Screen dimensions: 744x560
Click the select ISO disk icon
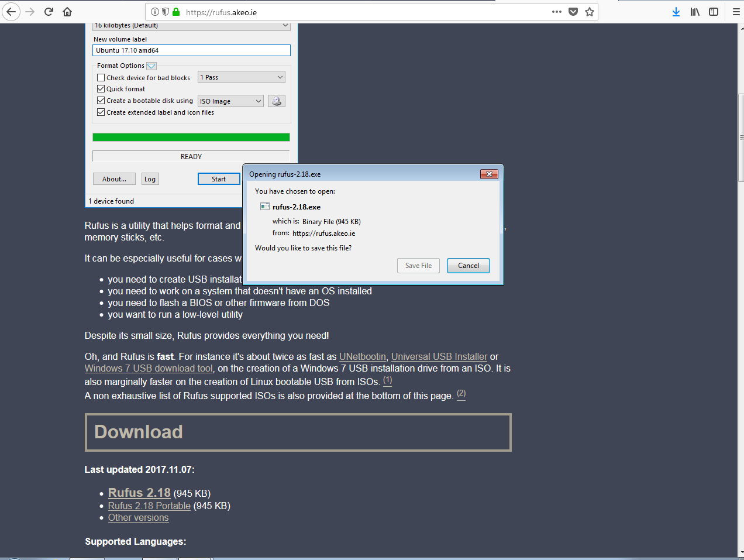[277, 101]
